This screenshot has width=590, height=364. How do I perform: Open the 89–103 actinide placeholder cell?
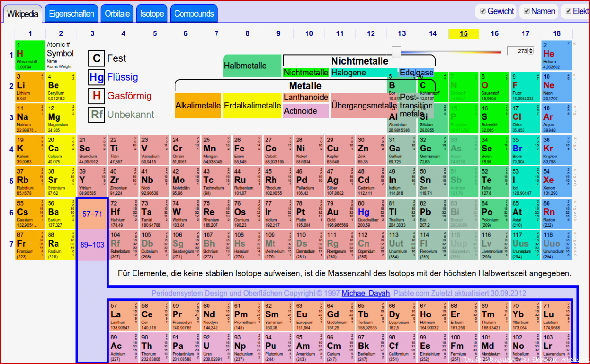(x=92, y=245)
